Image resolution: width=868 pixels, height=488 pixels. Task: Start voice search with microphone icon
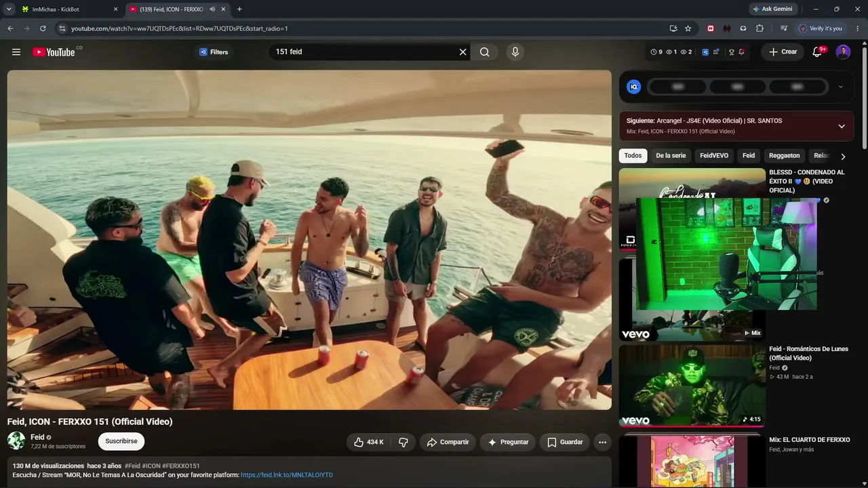[x=515, y=52]
